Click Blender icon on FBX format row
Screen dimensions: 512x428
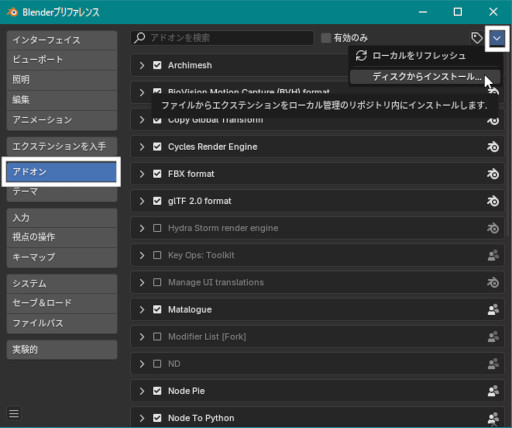[493, 174]
